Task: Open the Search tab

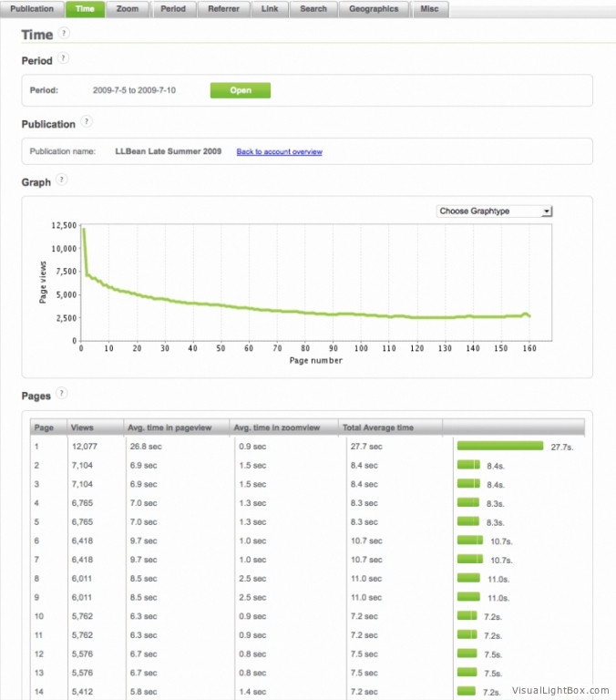Action: pos(313,9)
